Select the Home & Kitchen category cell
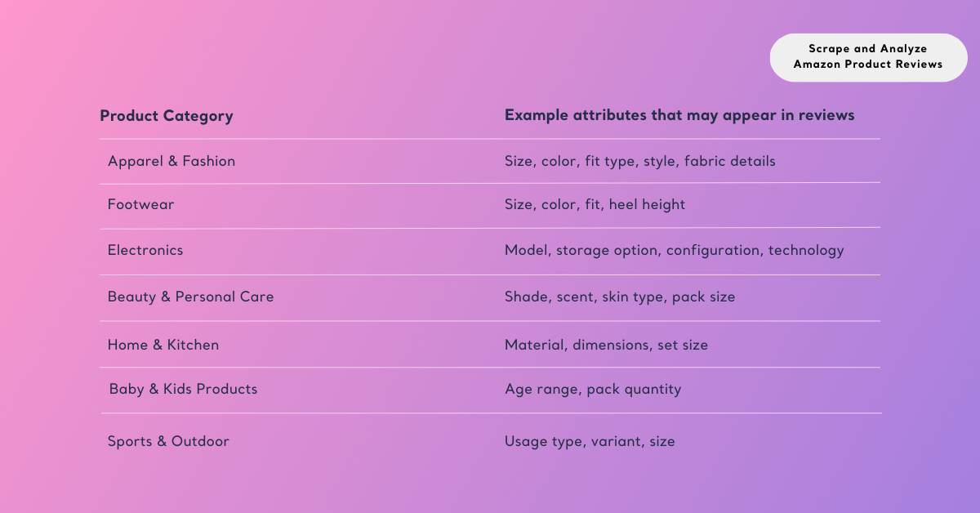 [x=163, y=345]
